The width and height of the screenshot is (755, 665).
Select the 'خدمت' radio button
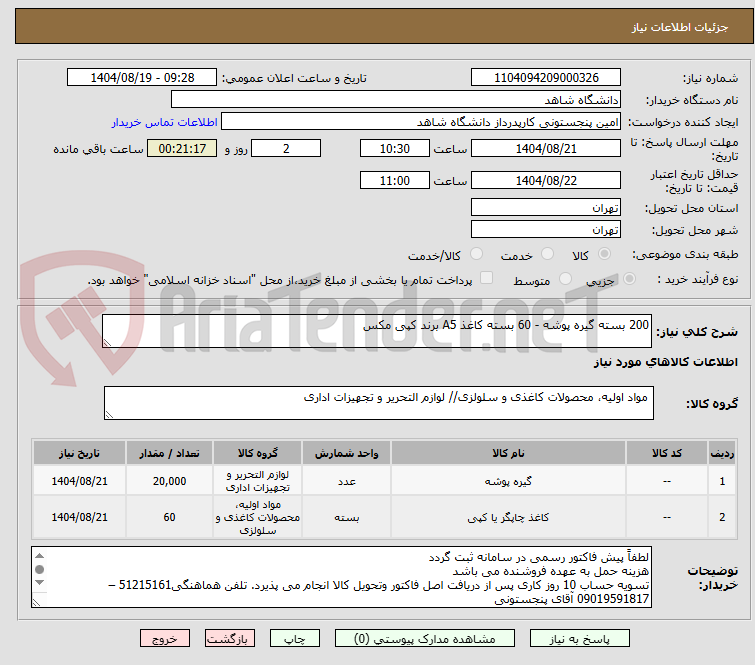(x=547, y=254)
